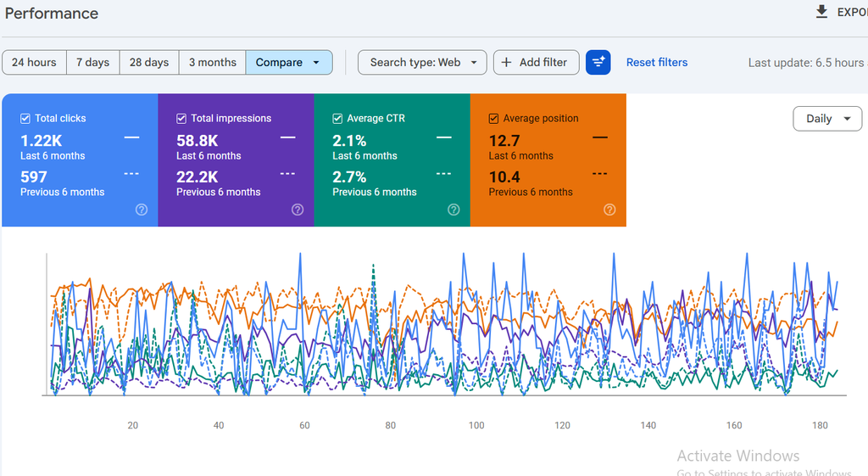Uncheck the Total clicks checkbox
The width and height of the screenshot is (868, 476).
click(25, 119)
